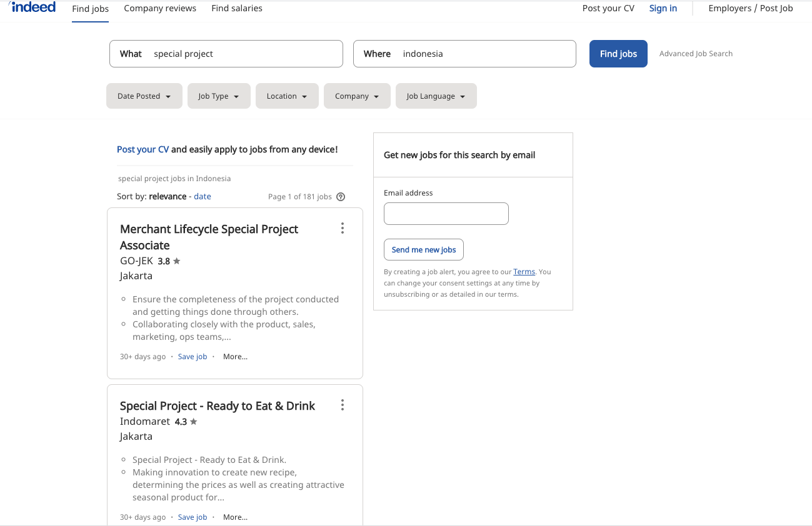Open options menu for Merchant Lifecycle job

(x=342, y=228)
